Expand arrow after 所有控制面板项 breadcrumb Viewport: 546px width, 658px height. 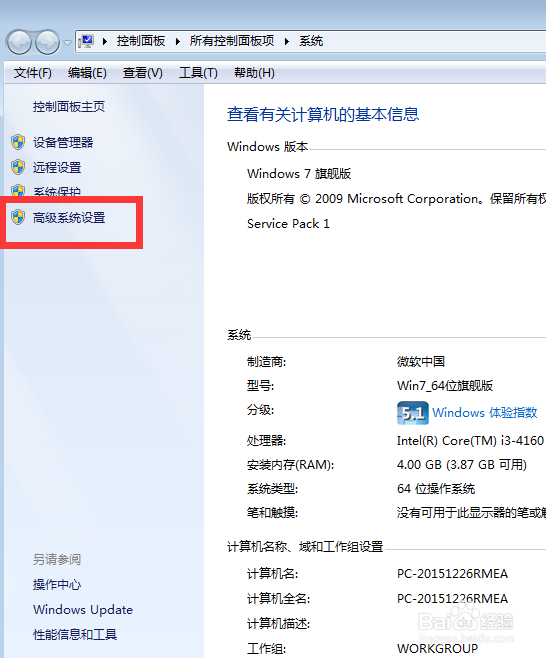click(x=287, y=41)
